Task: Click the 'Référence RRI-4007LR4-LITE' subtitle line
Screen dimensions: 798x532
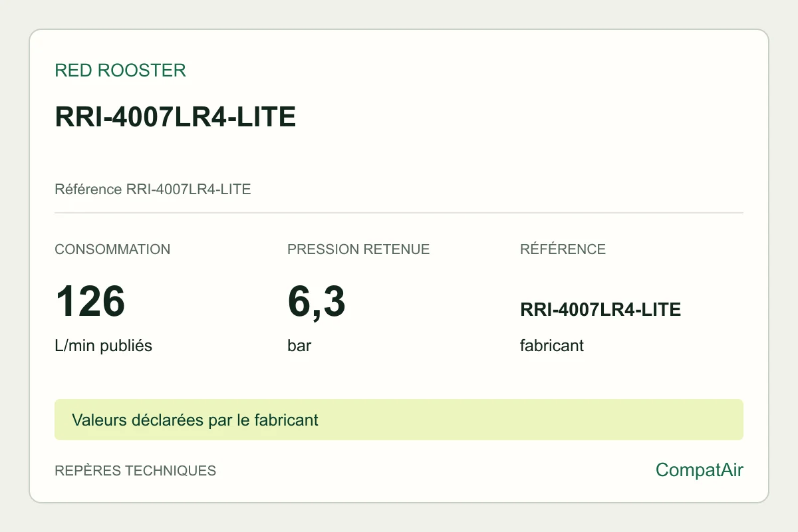Action: coord(153,190)
